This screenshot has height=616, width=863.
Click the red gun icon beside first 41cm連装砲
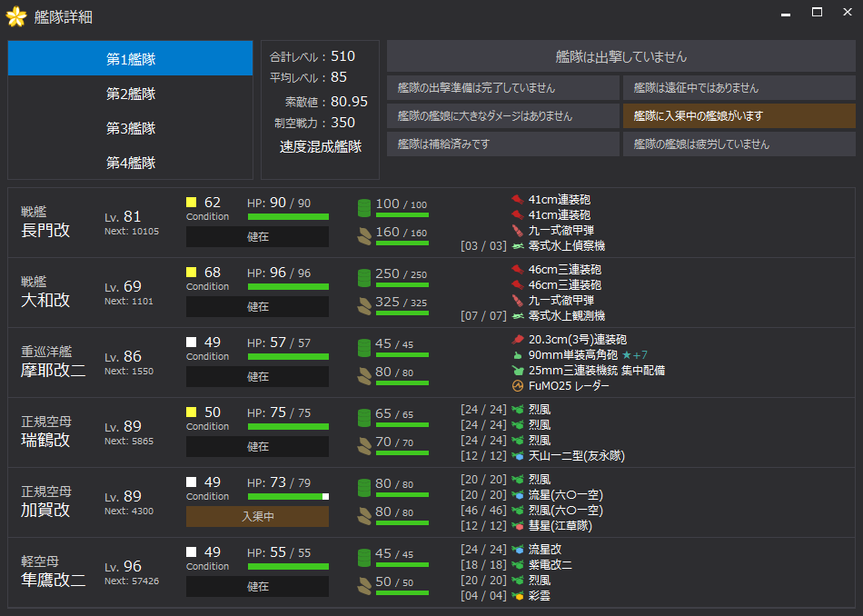pyautogui.click(x=517, y=200)
